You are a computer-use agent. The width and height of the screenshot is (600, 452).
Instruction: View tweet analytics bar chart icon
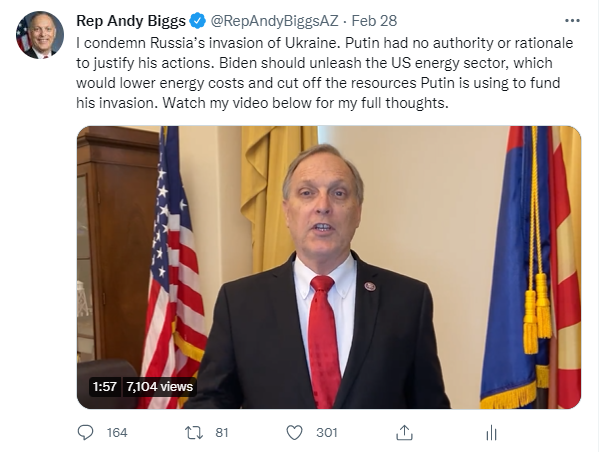(491, 433)
